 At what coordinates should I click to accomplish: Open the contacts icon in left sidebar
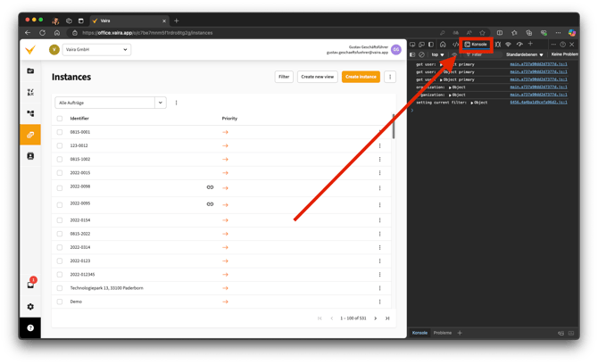pyautogui.click(x=30, y=156)
